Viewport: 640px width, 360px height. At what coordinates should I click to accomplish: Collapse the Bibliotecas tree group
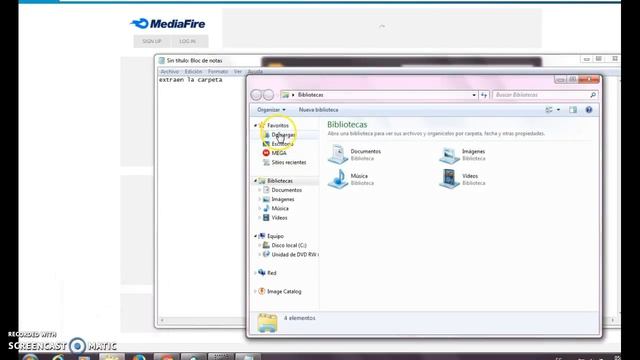pos(256,180)
